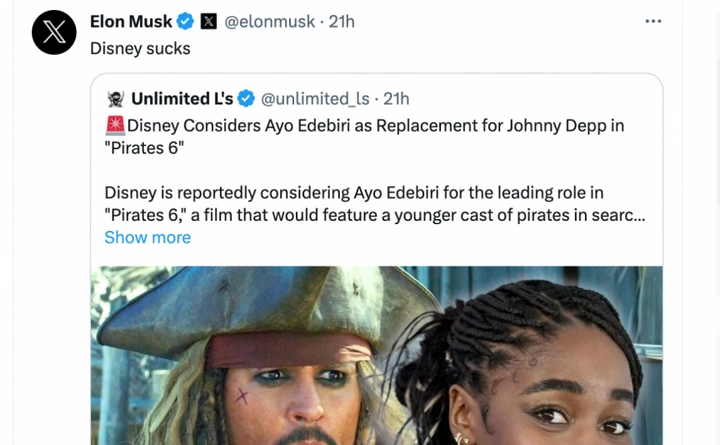Click the @unlimited_ls handle
The width and height of the screenshot is (720, 445).
(315, 98)
